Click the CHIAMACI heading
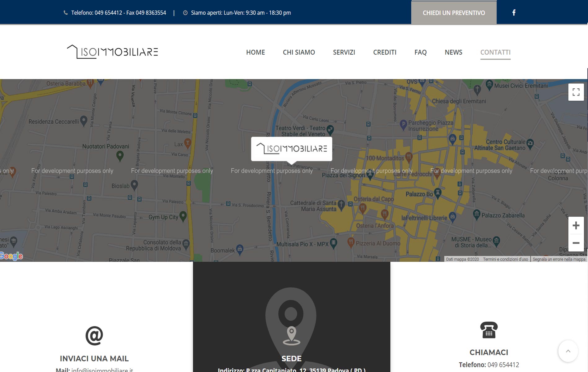 click(x=489, y=352)
